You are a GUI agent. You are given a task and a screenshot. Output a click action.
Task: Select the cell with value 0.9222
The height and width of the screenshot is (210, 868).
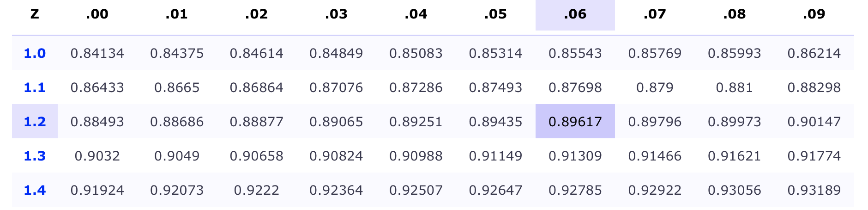click(256, 190)
